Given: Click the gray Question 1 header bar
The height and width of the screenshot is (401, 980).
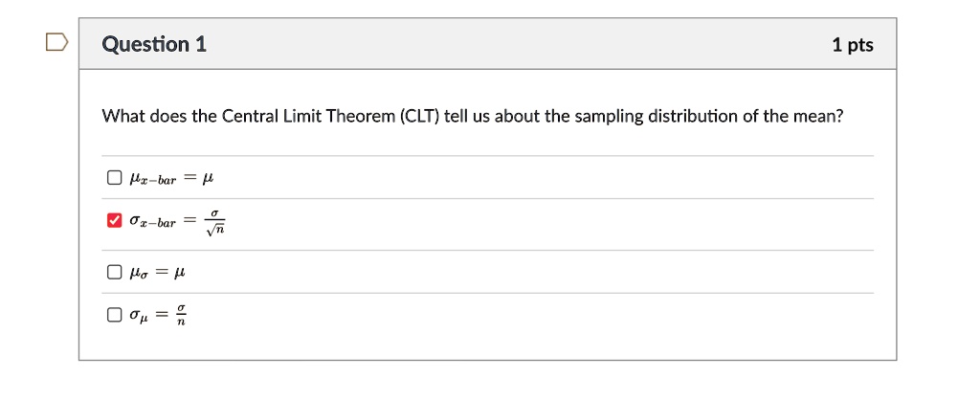Looking at the screenshot, I should click(x=487, y=44).
